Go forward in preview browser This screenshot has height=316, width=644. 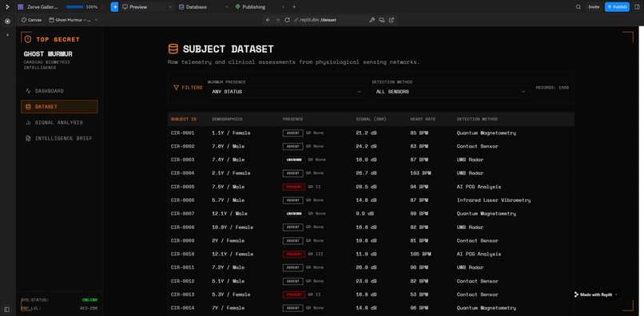coord(277,20)
